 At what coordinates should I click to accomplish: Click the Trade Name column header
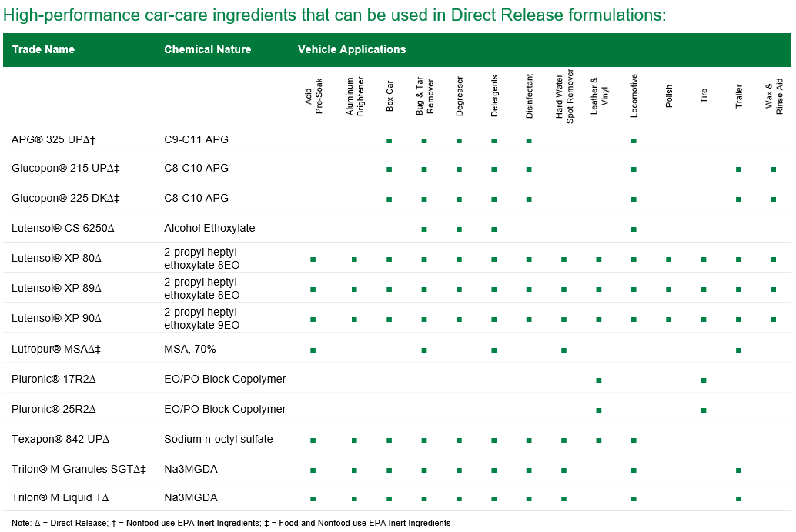(43, 49)
